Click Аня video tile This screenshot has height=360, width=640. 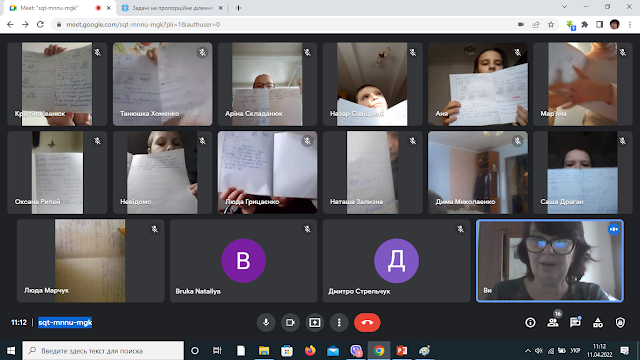point(478,84)
